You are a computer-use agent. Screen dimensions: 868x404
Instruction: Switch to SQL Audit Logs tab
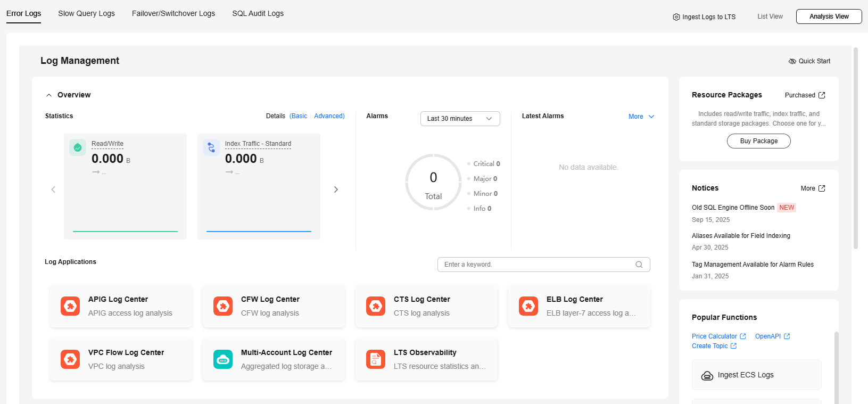(258, 13)
